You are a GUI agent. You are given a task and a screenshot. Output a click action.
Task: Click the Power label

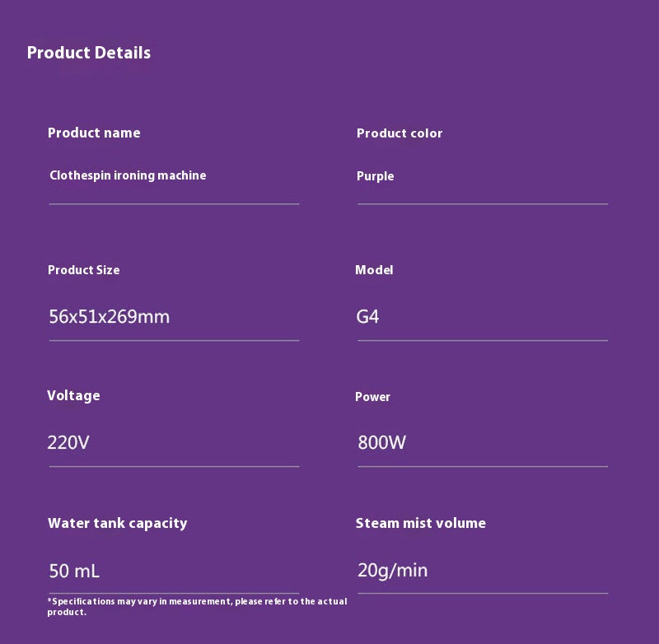(372, 397)
